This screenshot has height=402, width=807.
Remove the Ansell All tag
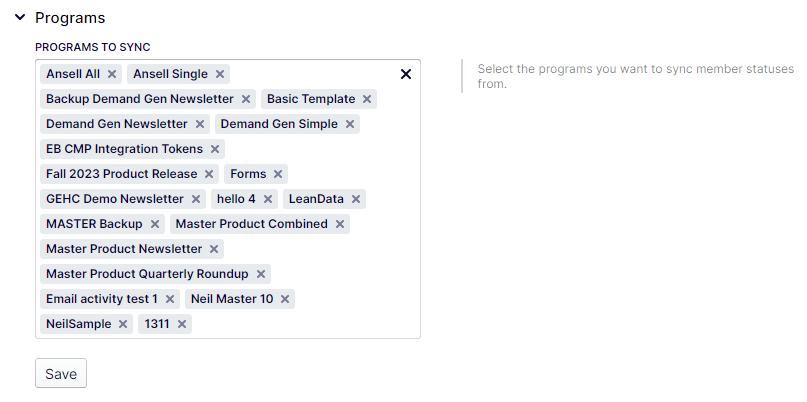tap(112, 74)
